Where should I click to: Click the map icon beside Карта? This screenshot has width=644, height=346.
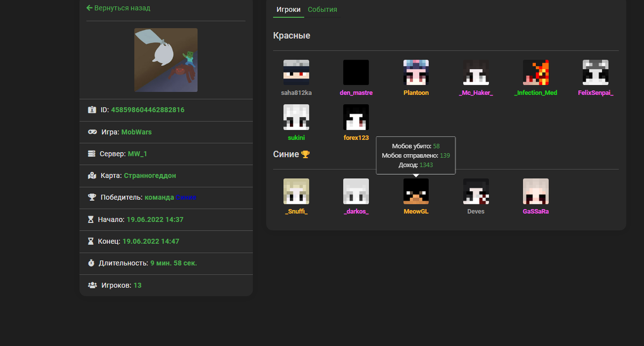(92, 176)
